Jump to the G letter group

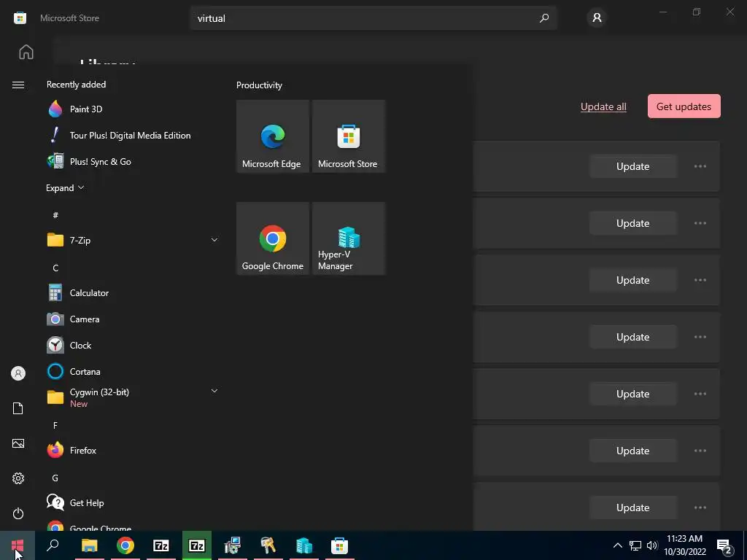tap(55, 478)
